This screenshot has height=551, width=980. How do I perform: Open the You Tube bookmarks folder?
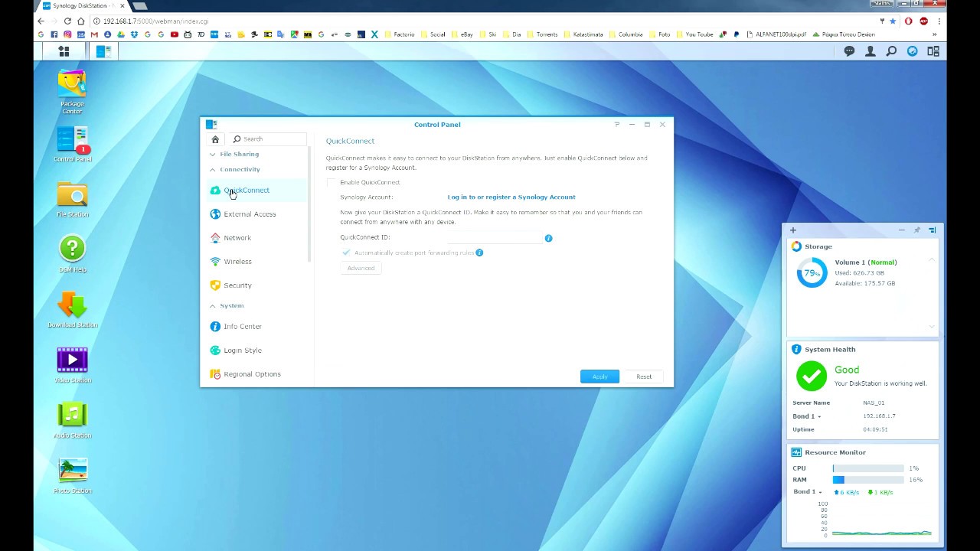(x=694, y=34)
